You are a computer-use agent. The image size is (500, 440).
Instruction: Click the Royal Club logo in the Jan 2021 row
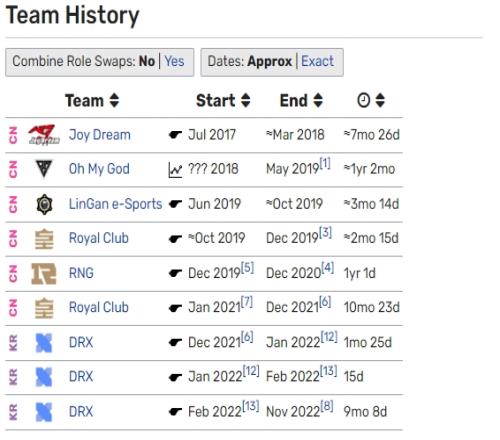pos(44,308)
